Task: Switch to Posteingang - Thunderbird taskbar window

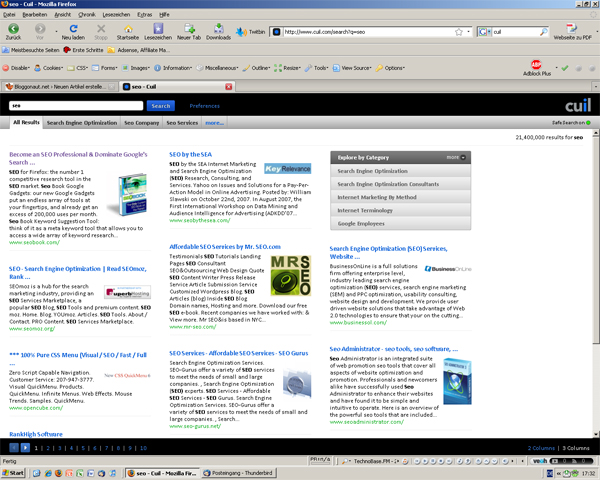Action: click(x=238, y=473)
